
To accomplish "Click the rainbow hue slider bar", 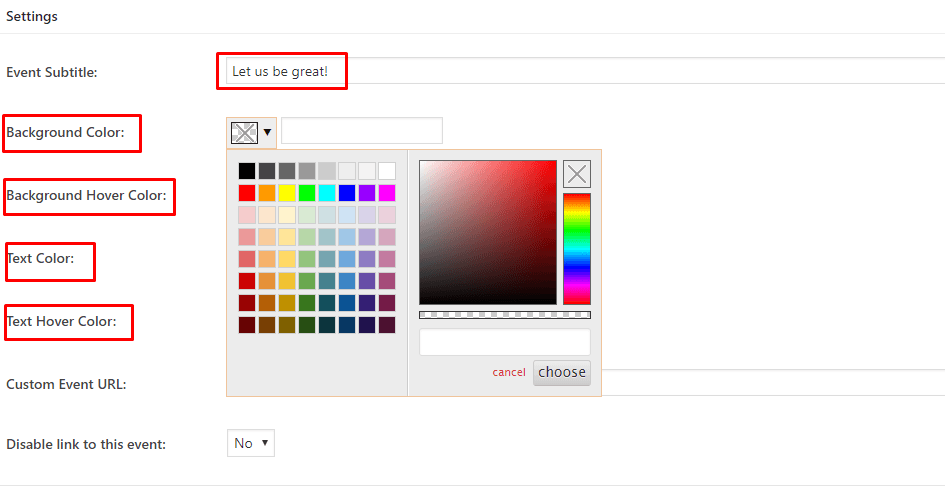I will point(577,248).
